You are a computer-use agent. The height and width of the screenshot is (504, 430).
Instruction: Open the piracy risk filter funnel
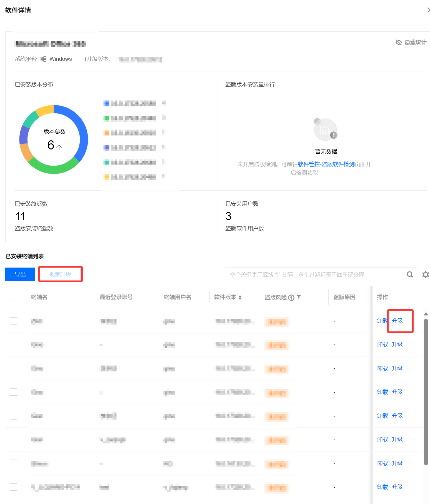tap(299, 297)
